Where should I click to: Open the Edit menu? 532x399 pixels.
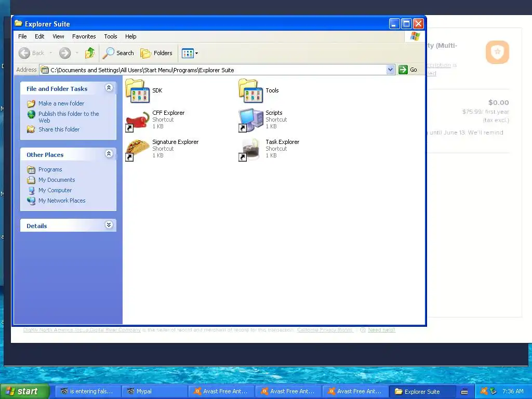click(39, 36)
